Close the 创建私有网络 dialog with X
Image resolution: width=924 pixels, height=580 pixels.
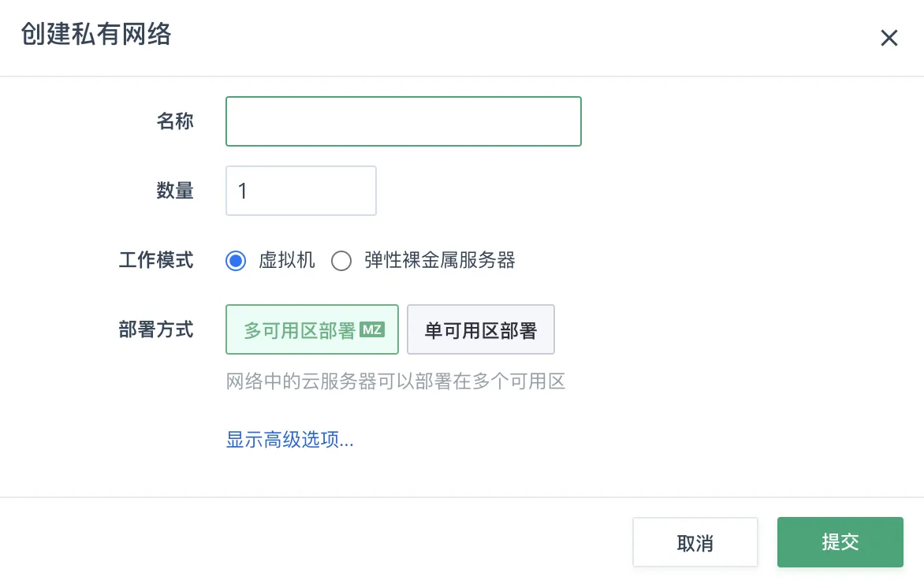point(889,38)
